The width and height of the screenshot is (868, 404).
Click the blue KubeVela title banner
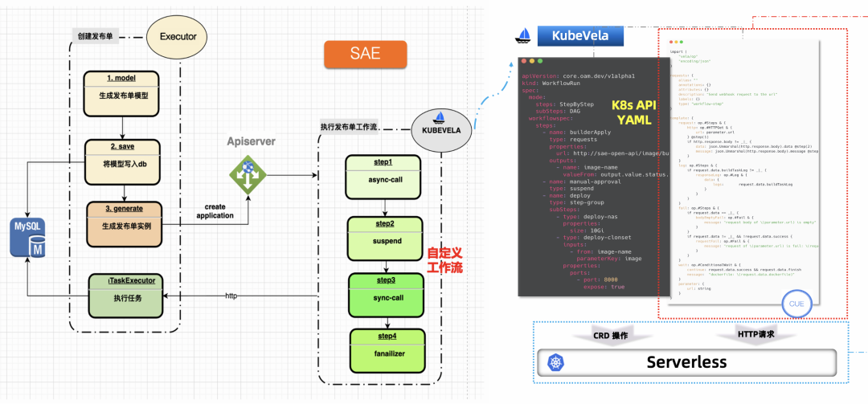[580, 36]
